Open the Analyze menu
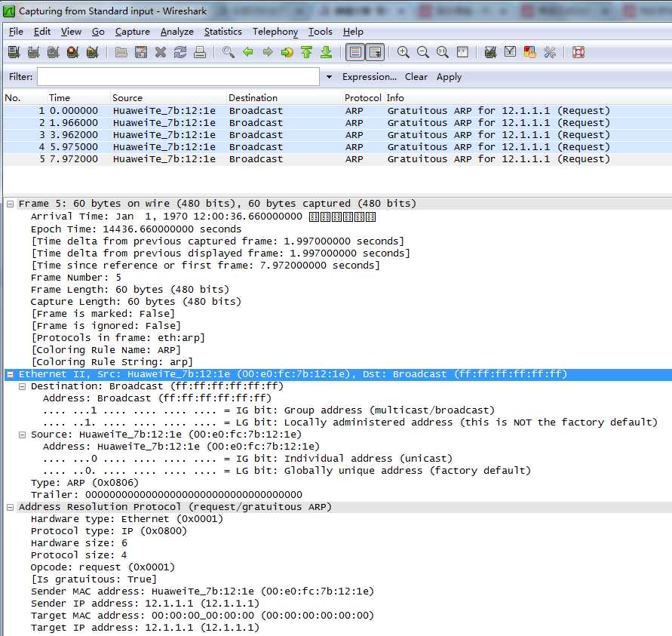This screenshot has height=636, width=672. (x=177, y=32)
